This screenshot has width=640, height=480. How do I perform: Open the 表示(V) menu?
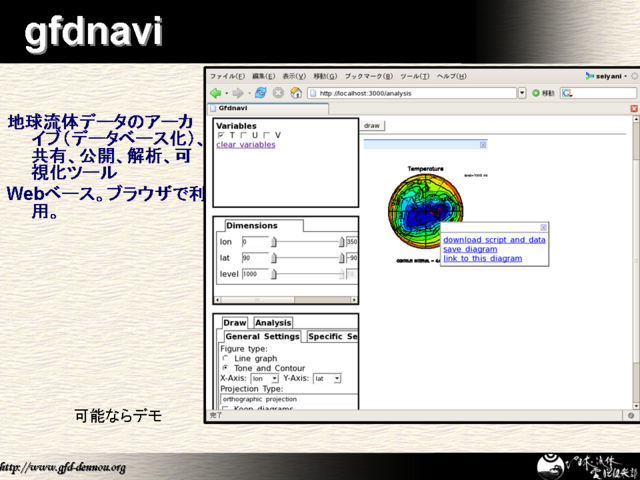coord(294,76)
